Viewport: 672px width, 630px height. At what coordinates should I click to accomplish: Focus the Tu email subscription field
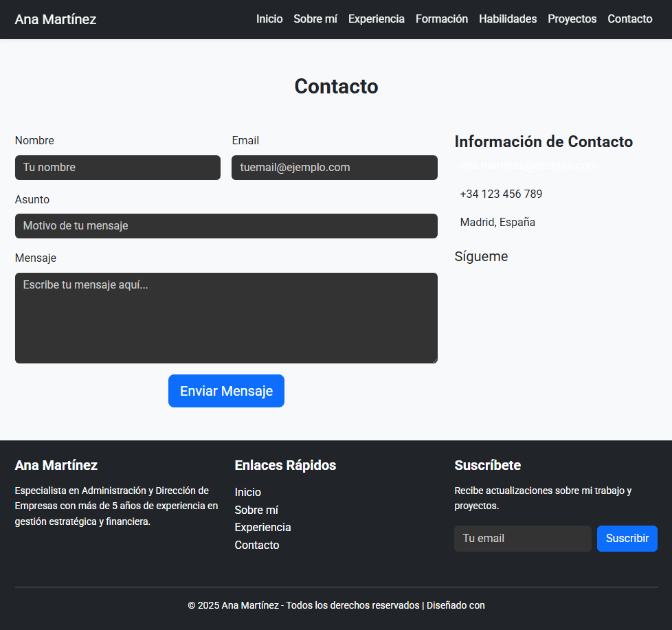tap(523, 539)
